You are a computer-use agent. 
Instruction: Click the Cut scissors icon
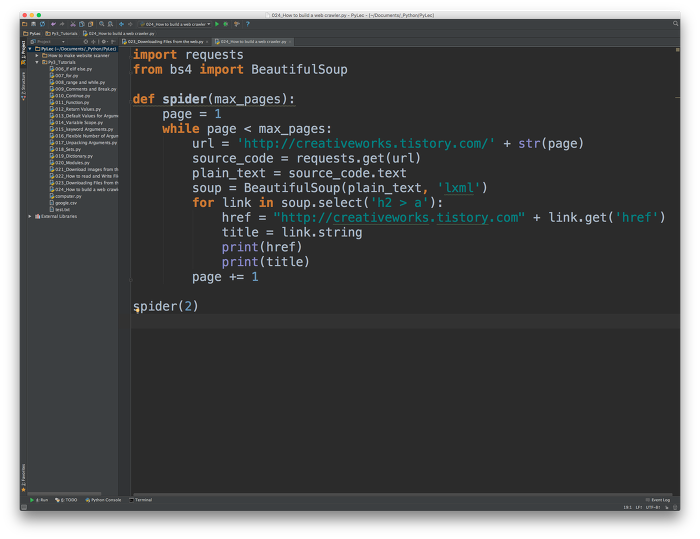pos(73,24)
